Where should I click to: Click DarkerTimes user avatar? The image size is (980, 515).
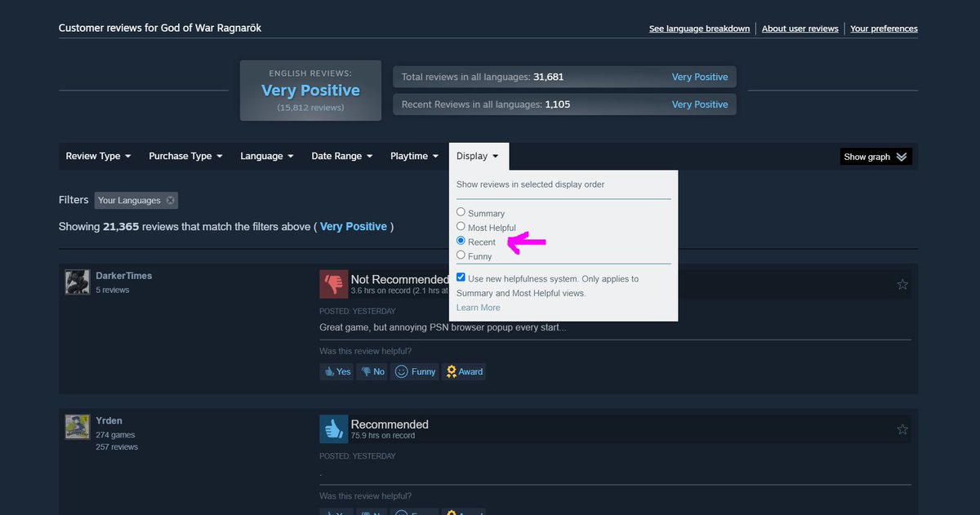pyautogui.click(x=78, y=282)
